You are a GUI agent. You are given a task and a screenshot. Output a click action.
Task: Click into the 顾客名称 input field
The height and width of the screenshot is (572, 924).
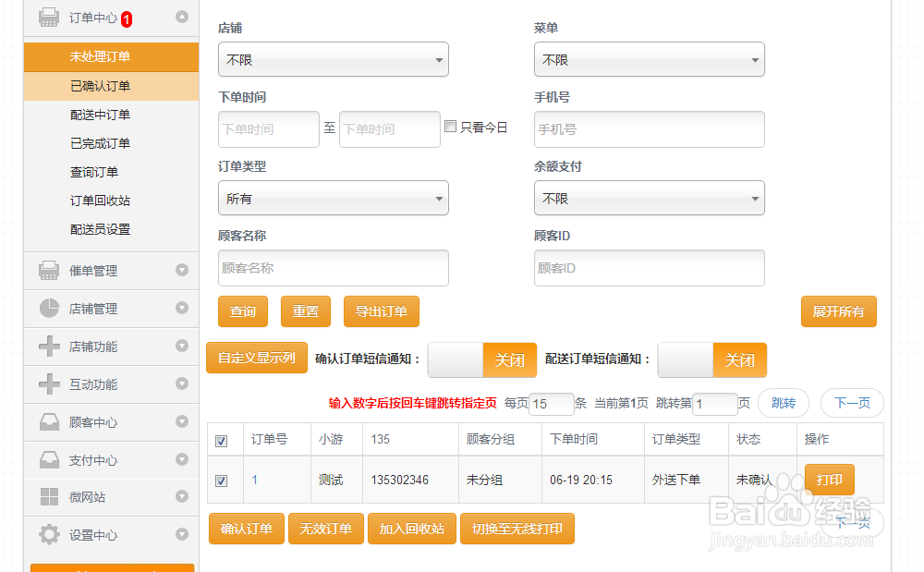(333, 268)
